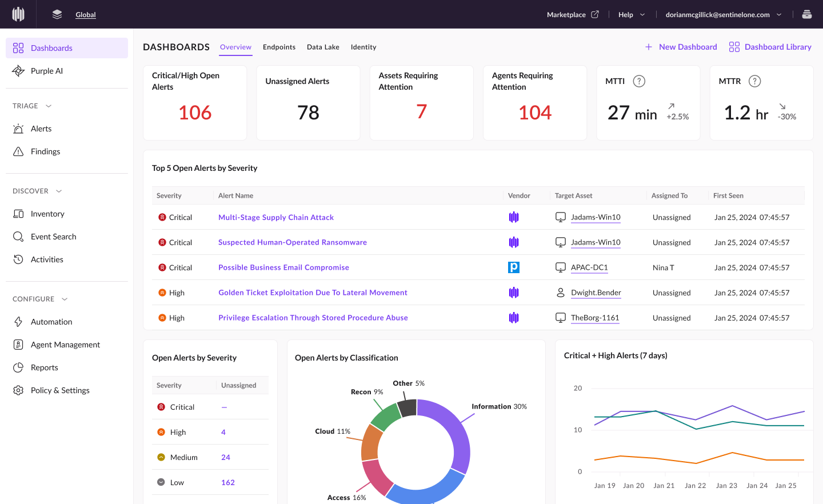Click the Dashboard Library grid icon
823x504 pixels.
click(x=734, y=47)
